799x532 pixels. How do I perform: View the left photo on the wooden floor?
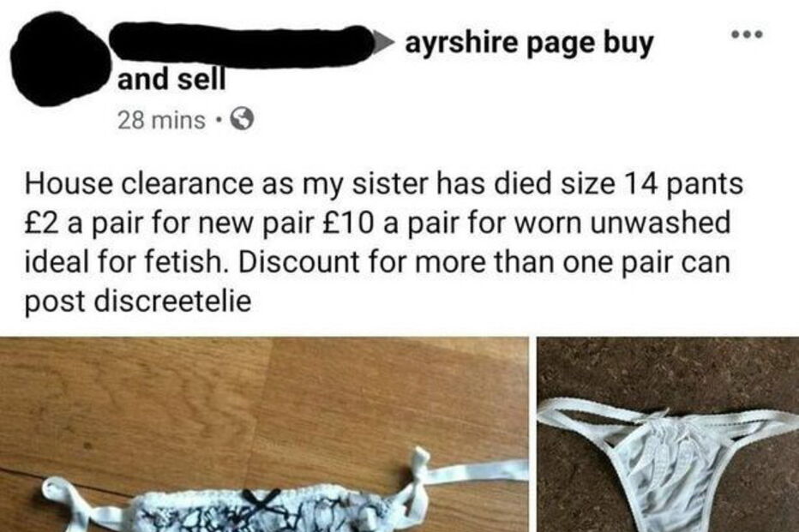tap(263, 434)
